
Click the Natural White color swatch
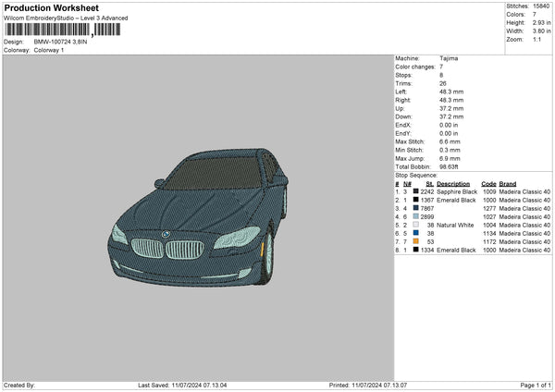click(x=418, y=225)
